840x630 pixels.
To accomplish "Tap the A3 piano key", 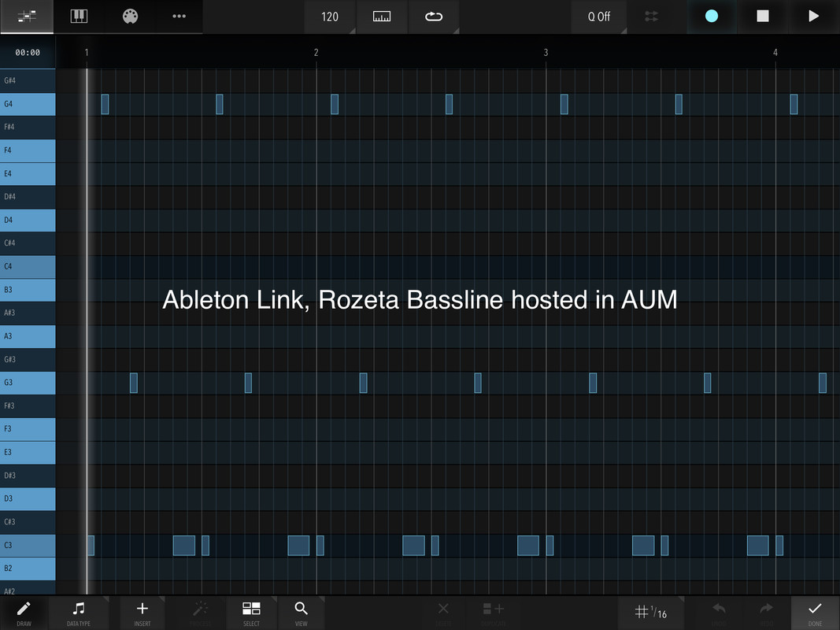I will point(28,336).
